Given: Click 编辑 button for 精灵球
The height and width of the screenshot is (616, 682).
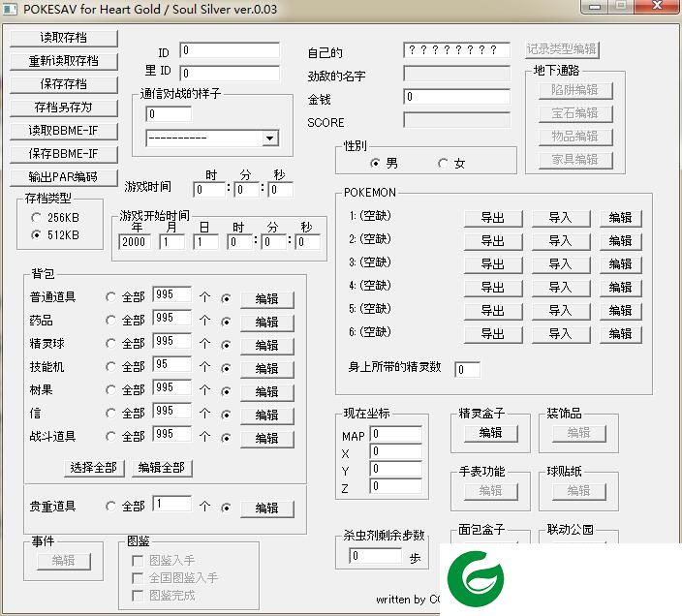Looking at the screenshot, I should point(267,346).
